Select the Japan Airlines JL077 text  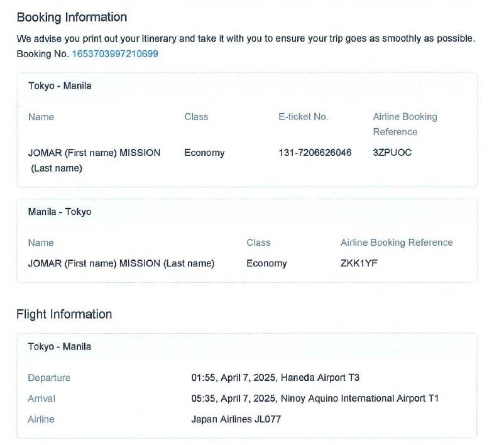coord(236,419)
